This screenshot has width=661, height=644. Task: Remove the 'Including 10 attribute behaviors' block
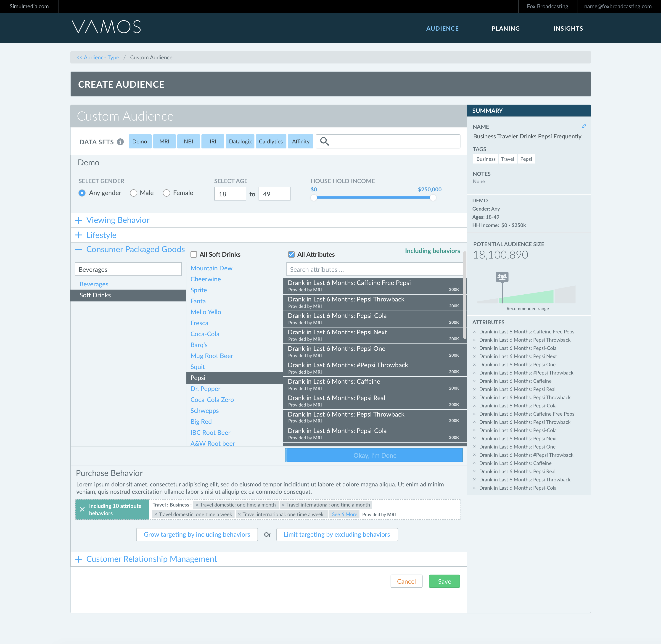pos(82,509)
